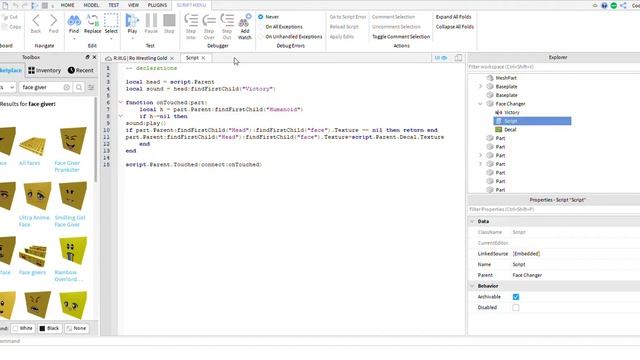
Task: Select On Unhandled Exceptions option
Action: tap(260, 37)
